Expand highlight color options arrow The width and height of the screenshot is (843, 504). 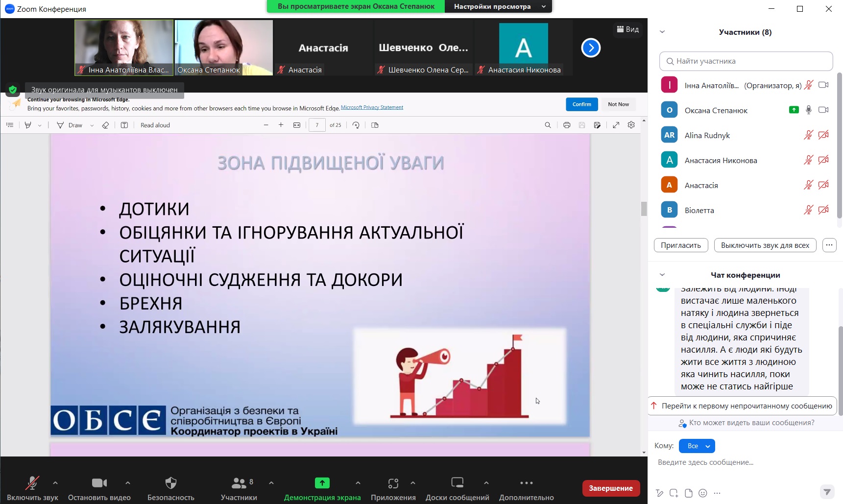point(40,125)
